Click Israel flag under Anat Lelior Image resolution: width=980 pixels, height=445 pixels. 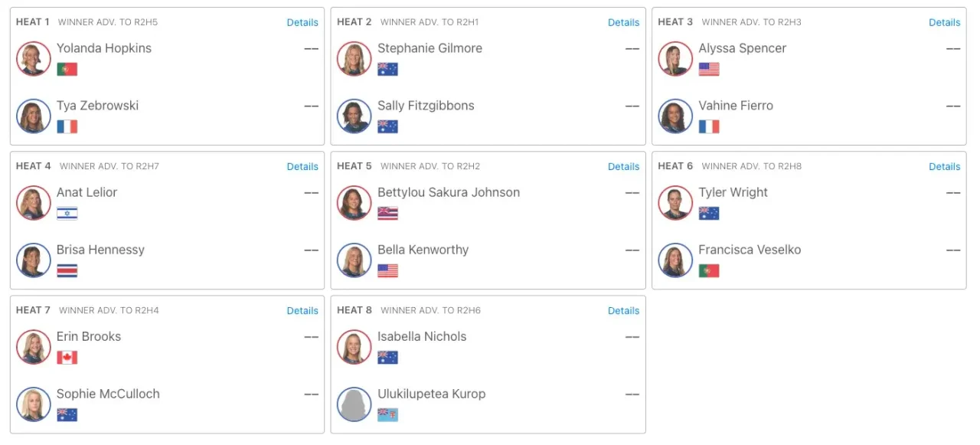67,213
